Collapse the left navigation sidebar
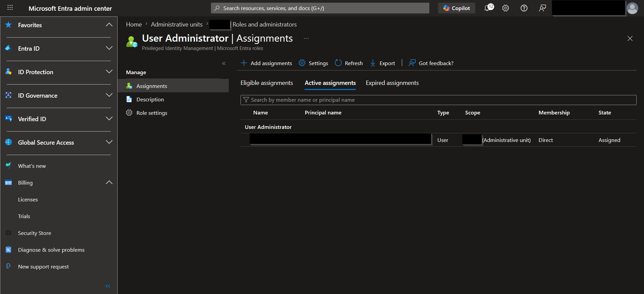The height and width of the screenshot is (294, 644). click(108, 286)
